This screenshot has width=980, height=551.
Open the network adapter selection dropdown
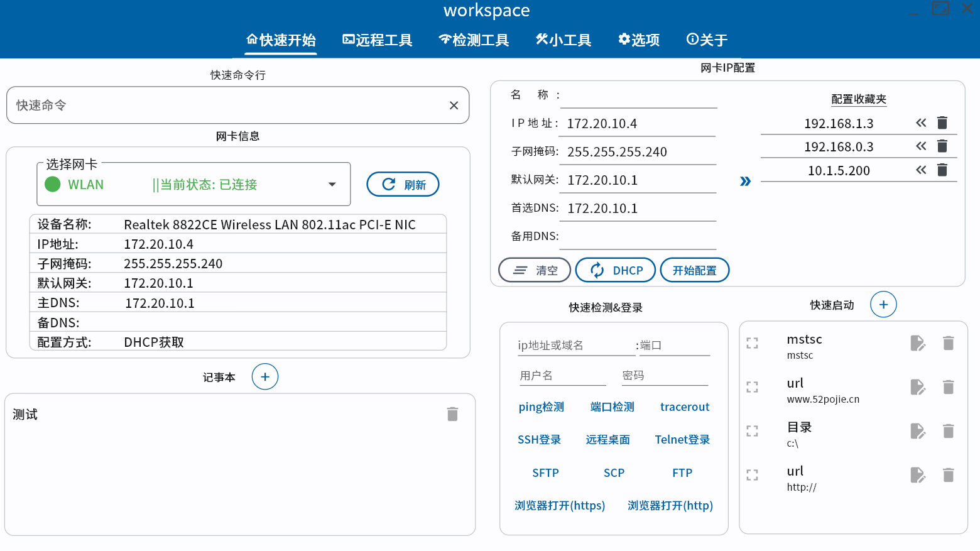coord(332,183)
